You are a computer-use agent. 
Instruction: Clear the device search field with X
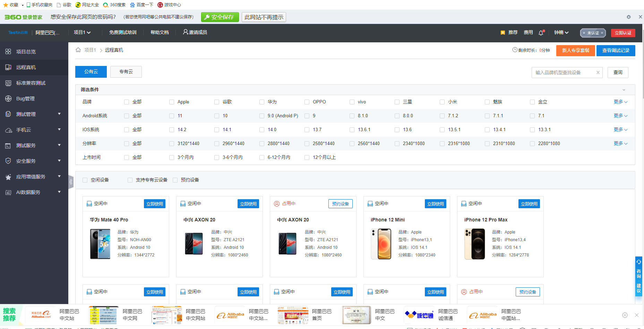(598, 73)
